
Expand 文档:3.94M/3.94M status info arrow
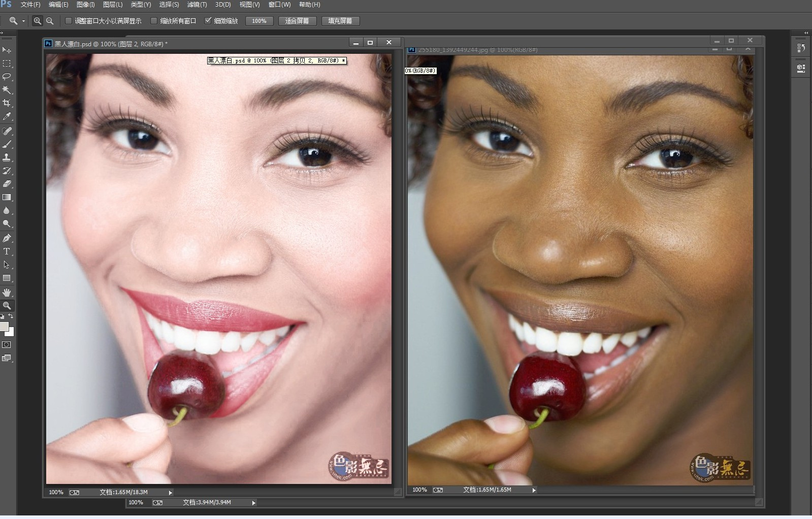pyautogui.click(x=253, y=503)
